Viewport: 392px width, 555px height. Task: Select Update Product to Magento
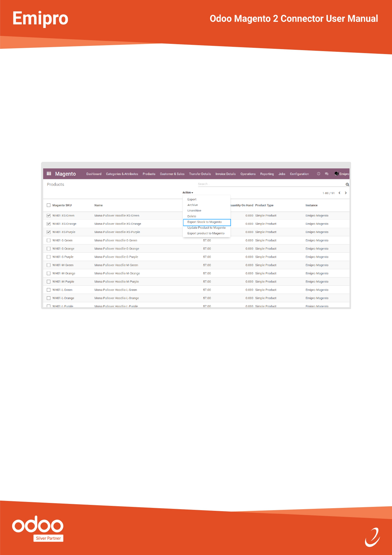click(x=207, y=228)
